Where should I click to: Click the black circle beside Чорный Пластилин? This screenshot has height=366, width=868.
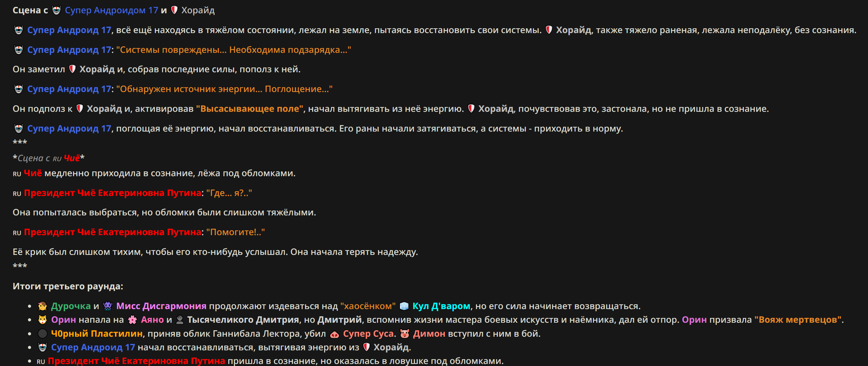click(x=42, y=334)
